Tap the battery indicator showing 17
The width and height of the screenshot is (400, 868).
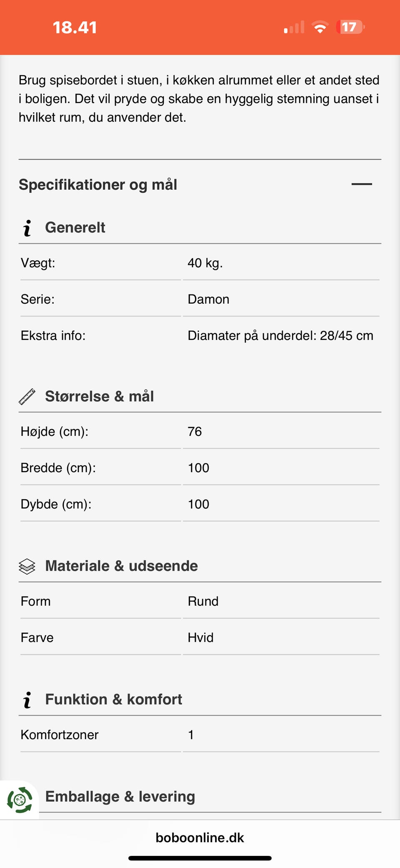coord(350,28)
